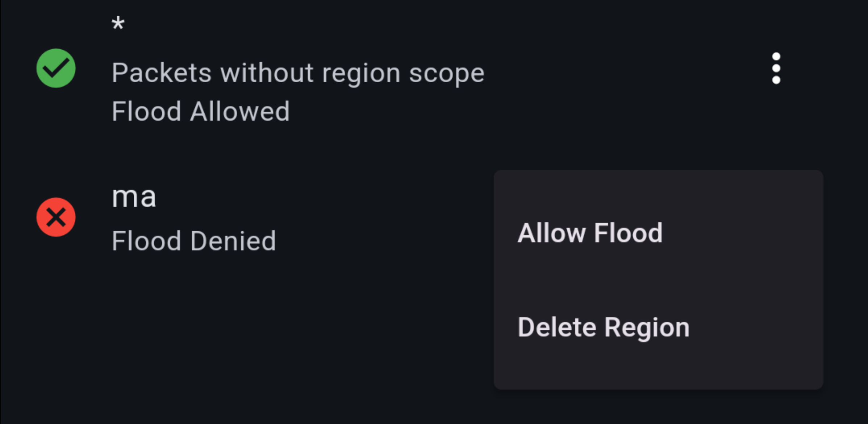Click the 'Packets without region scope' description
The image size is (868, 424).
click(x=298, y=73)
